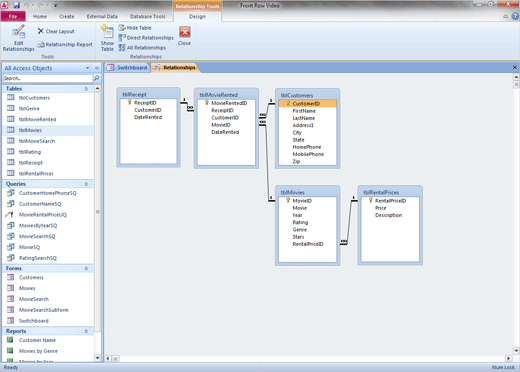520x372 pixels.
Task: Click the diagram vertical scrollbar down arrow
Action: pyautogui.click(x=516, y=351)
